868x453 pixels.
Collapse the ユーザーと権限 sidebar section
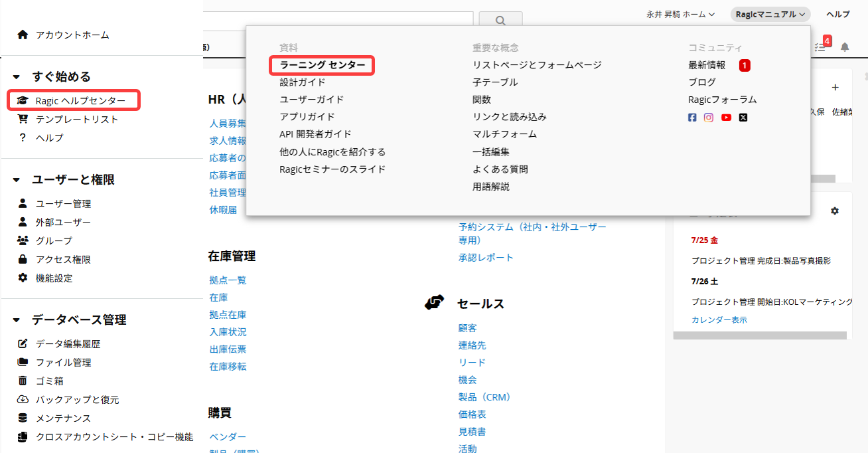(17, 180)
